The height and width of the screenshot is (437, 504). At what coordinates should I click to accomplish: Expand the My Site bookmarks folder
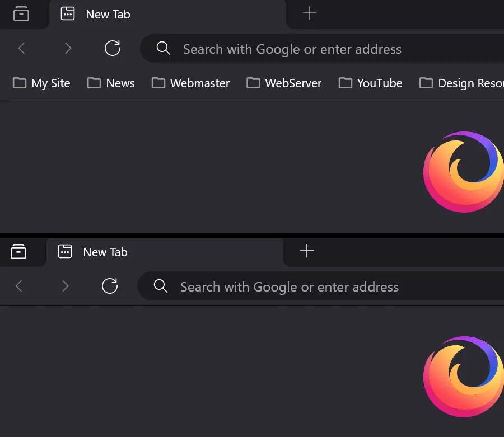[x=41, y=83]
